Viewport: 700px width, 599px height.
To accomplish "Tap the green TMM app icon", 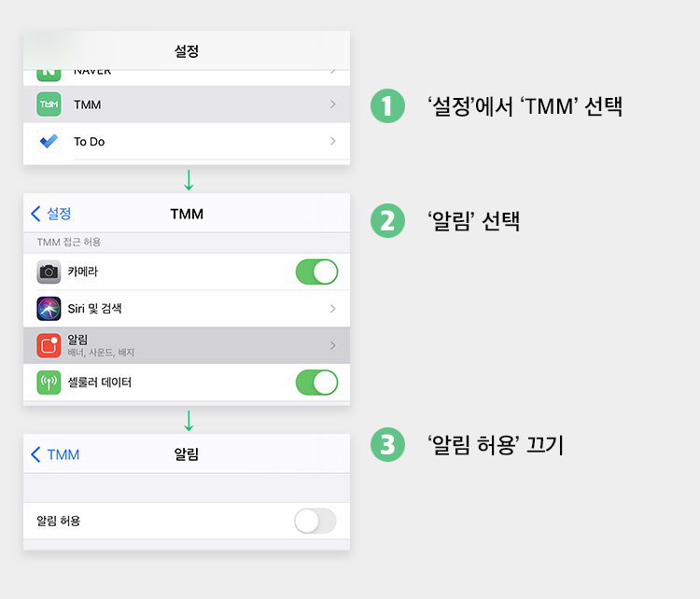I will [x=49, y=104].
